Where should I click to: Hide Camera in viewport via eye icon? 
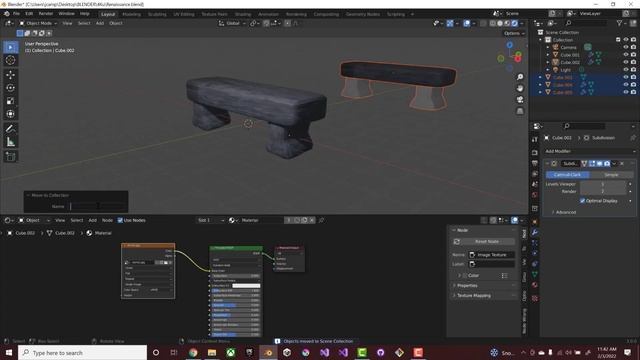[x=625, y=47]
